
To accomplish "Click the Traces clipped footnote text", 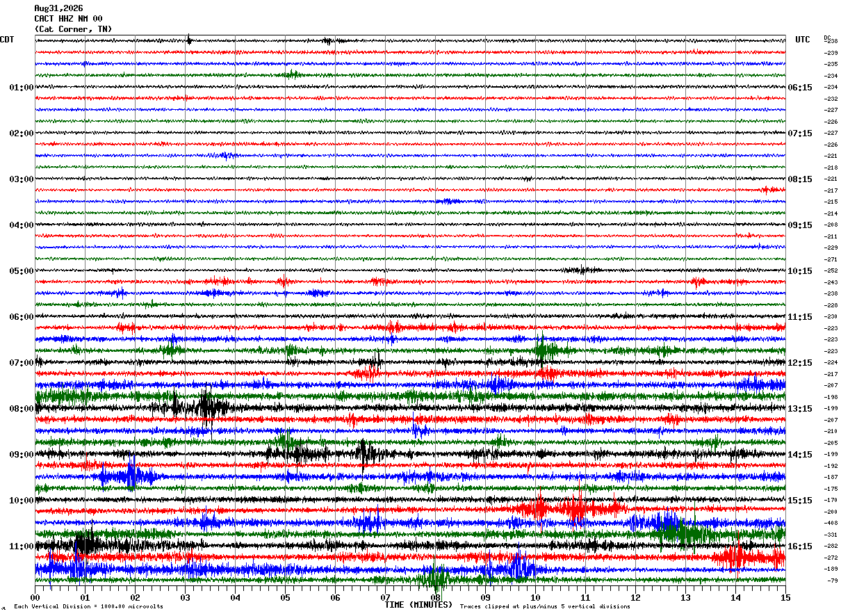I will click(x=545, y=606).
